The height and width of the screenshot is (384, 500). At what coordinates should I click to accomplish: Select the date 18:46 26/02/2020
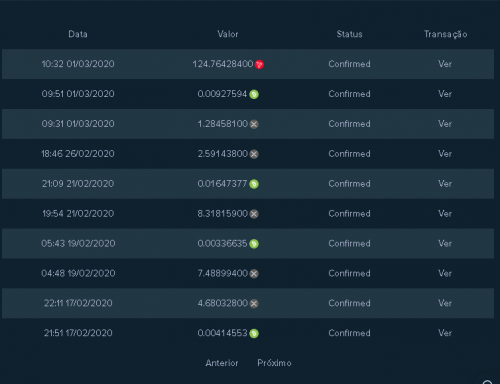point(78,154)
